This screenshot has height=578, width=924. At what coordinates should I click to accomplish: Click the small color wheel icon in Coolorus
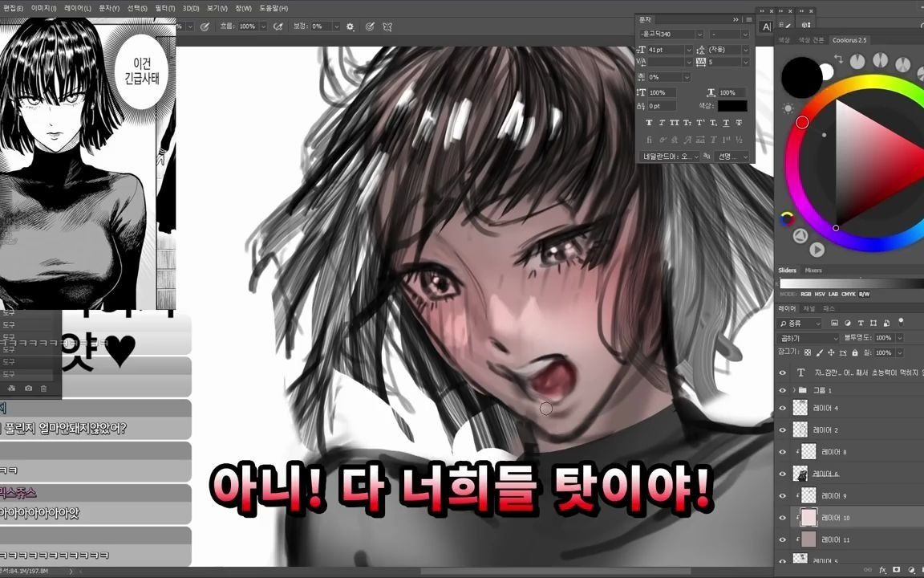787,219
